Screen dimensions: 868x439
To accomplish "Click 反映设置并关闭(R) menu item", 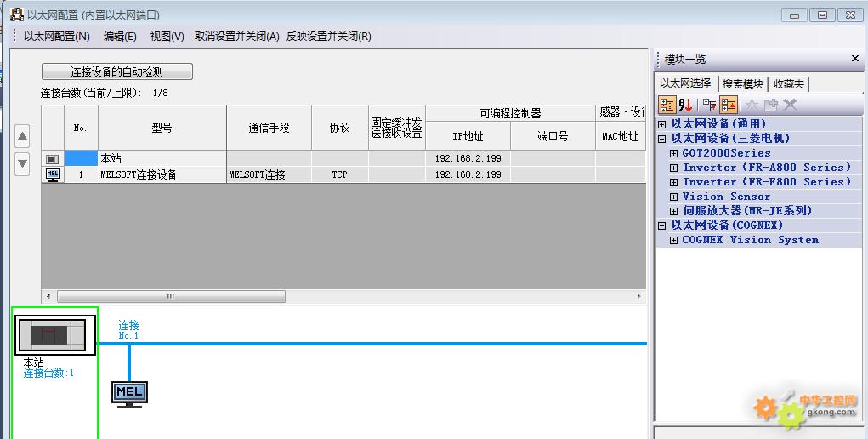I will pos(329,37).
